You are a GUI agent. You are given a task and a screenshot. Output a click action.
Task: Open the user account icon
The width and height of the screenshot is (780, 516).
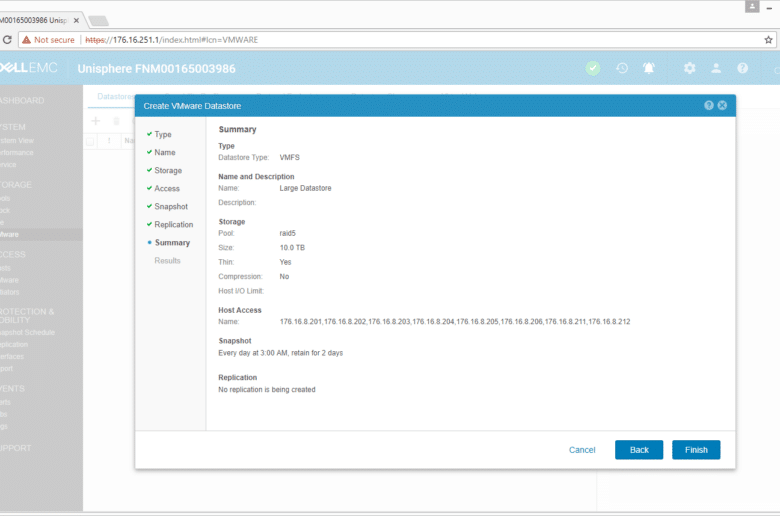[716, 68]
